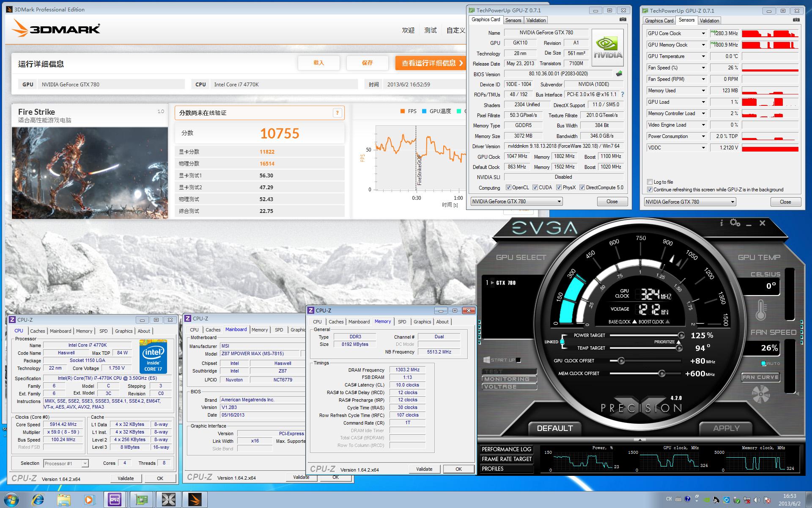Toggle the DirectCompute 5.0 checkbox
Screen dimensions: 812x508
point(582,188)
